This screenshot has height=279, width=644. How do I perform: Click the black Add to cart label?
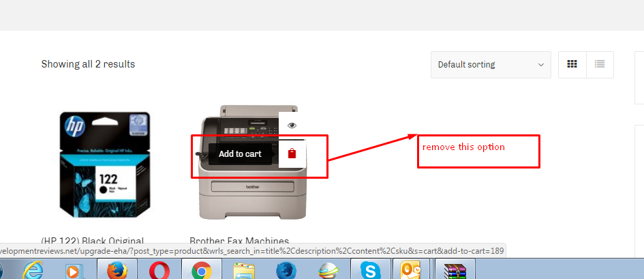(240, 154)
